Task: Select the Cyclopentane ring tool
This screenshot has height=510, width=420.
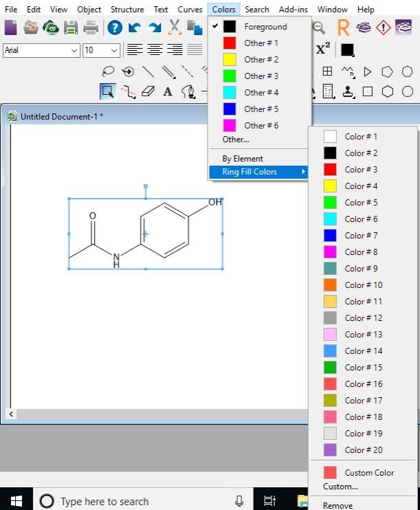Action: point(387,71)
